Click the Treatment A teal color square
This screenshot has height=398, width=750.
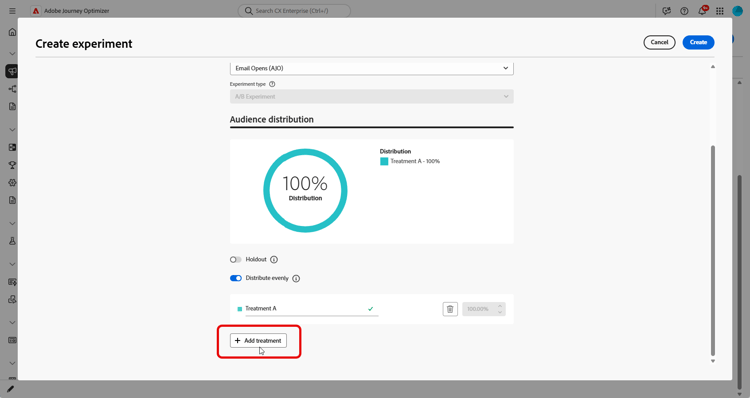[240, 309]
